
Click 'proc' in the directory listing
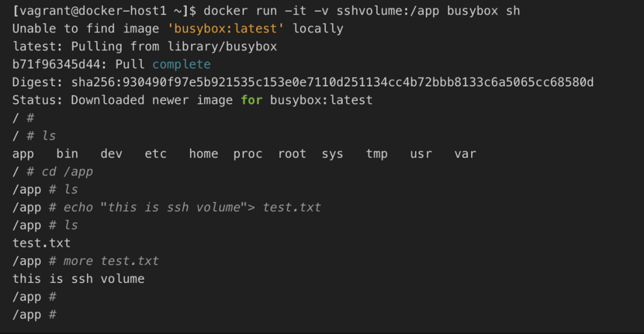(x=248, y=155)
